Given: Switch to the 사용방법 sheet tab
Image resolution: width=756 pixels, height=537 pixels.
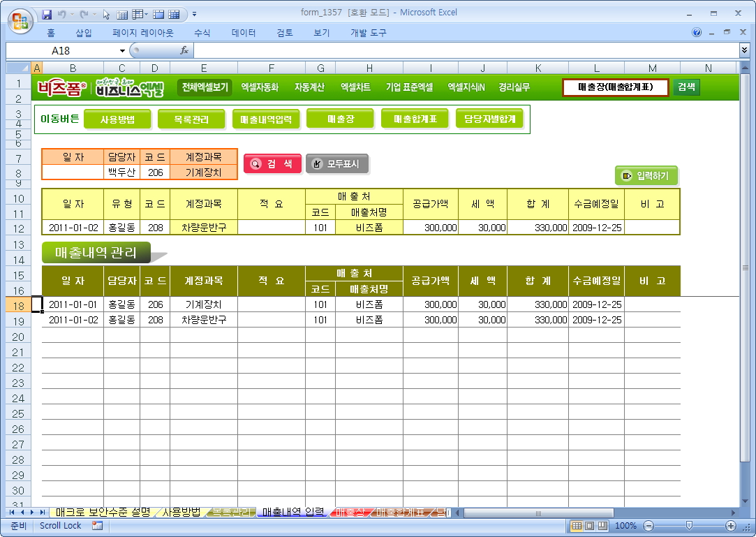Looking at the screenshot, I should (181, 513).
